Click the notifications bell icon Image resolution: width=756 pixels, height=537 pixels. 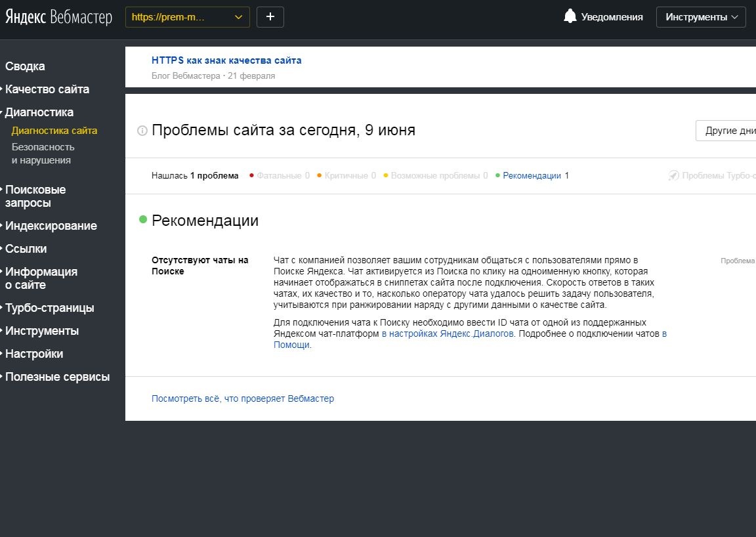pos(570,16)
